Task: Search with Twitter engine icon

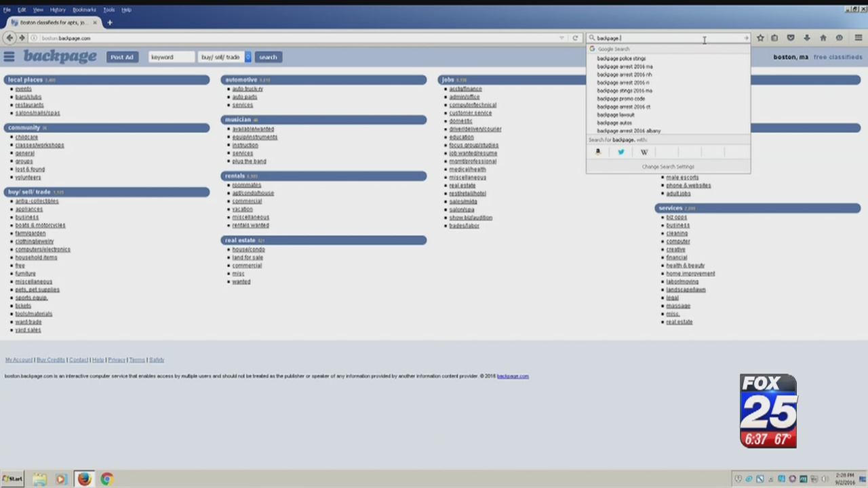Action: [x=620, y=152]
